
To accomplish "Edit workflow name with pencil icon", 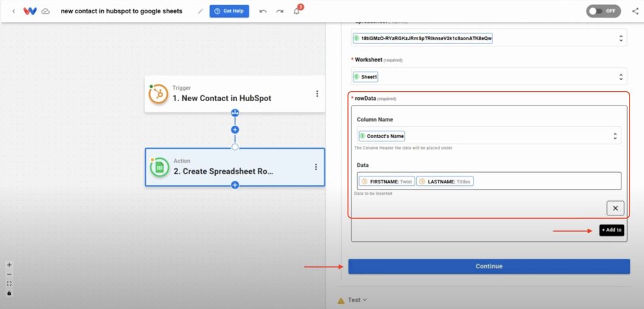I will (201, 11).
